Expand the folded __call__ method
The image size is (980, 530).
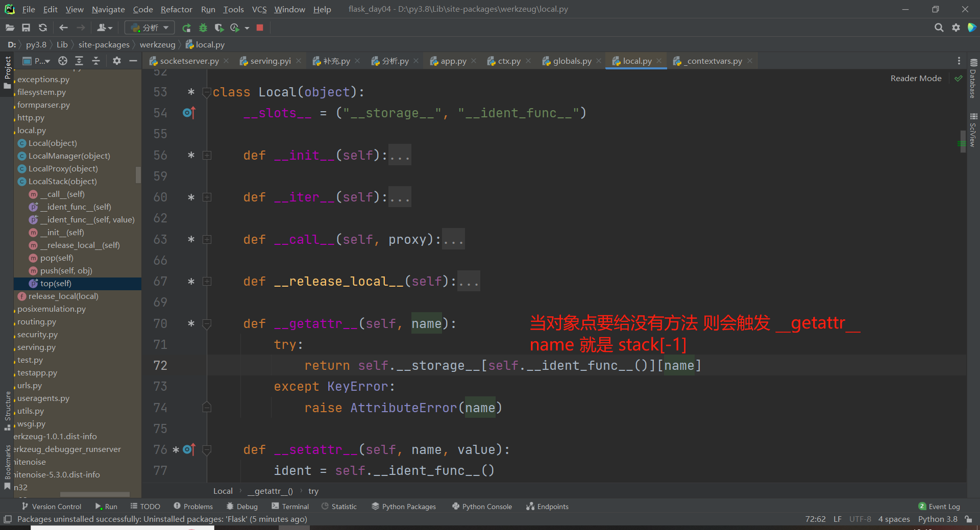(x=207, y=239)
